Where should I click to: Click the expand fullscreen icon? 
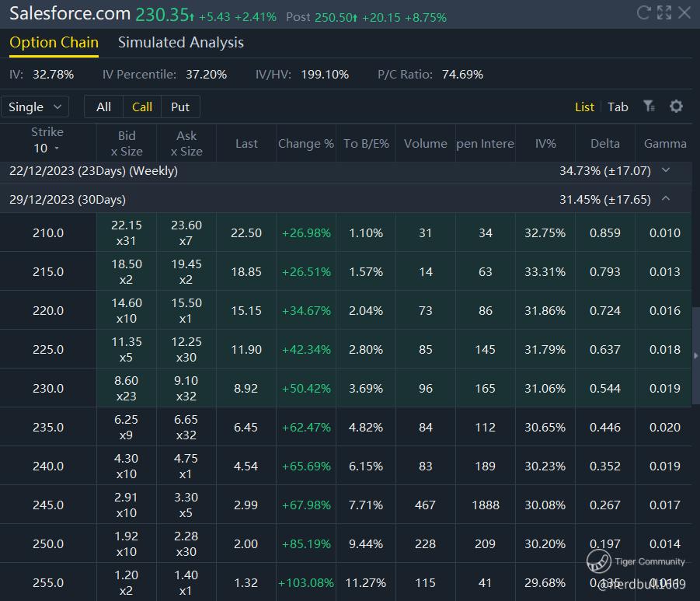pyautogui.click(x=663, y=12)
